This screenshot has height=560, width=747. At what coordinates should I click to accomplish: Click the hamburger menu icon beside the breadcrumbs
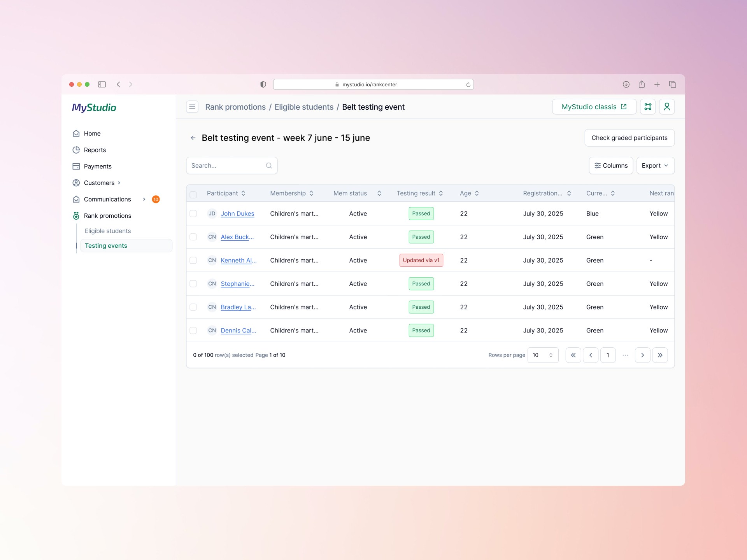tap(192, 107)
